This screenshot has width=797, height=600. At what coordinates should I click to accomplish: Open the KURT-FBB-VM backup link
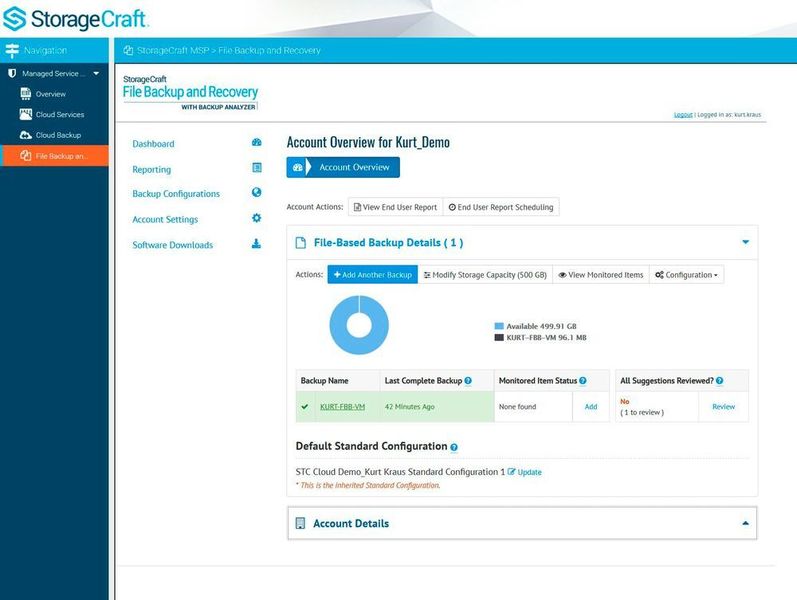[343, 407]
